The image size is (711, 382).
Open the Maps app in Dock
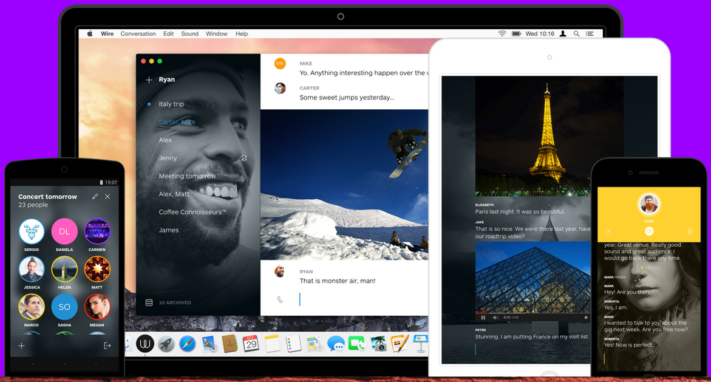pos(314,344)
